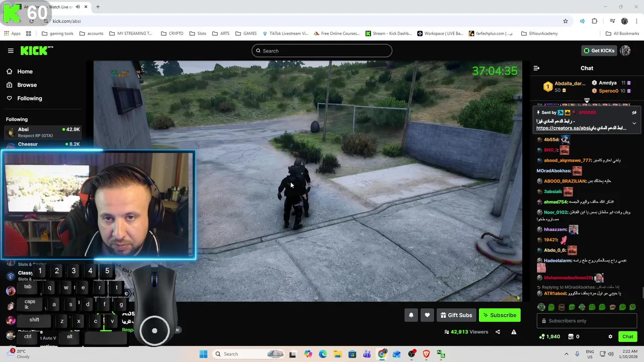The width and height of the screenshot is (644, 362).
Task: Mute tab via the speaker icon
Action: point(77,7)
